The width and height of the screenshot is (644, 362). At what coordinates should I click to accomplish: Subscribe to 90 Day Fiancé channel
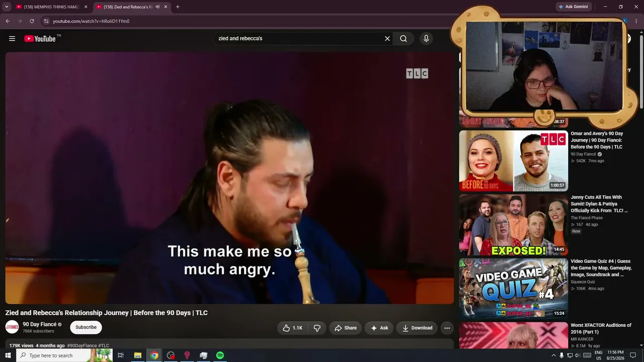(86, 327)
